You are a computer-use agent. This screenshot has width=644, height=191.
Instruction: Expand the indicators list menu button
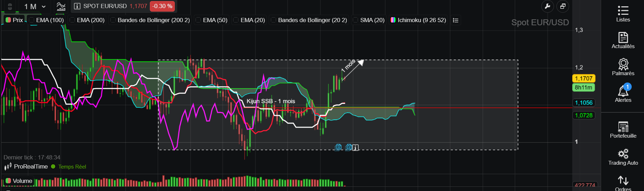click(x=455, y=20)
